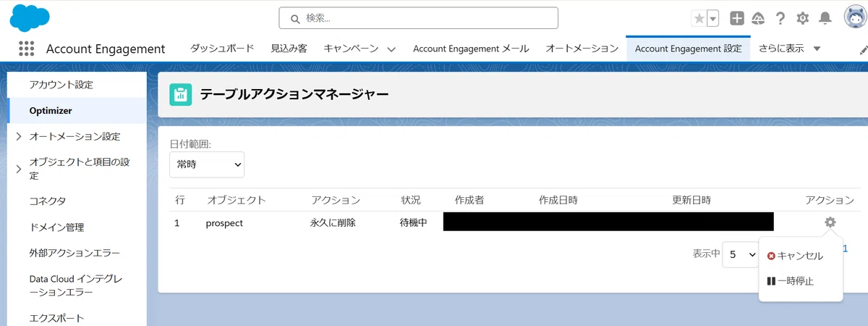Expand the オブジェクトと項目の設定 section
The image size is (868, 326).
click(18, 169)
